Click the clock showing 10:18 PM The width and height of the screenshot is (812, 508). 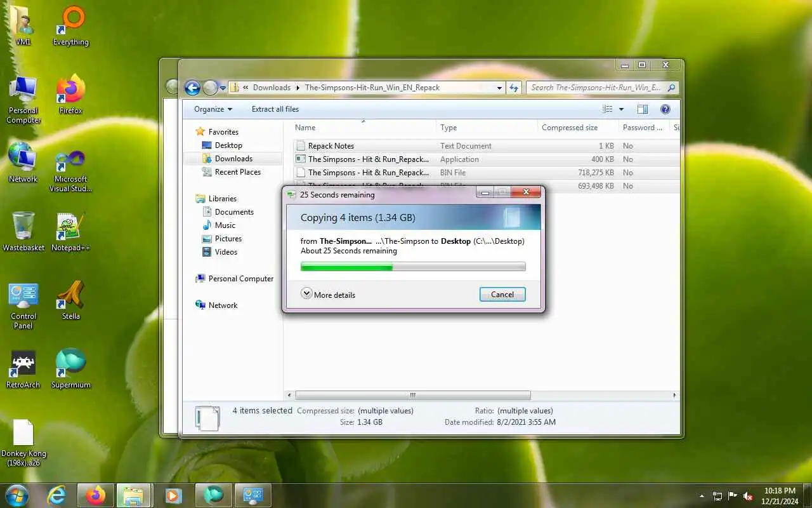click(780, 491)
